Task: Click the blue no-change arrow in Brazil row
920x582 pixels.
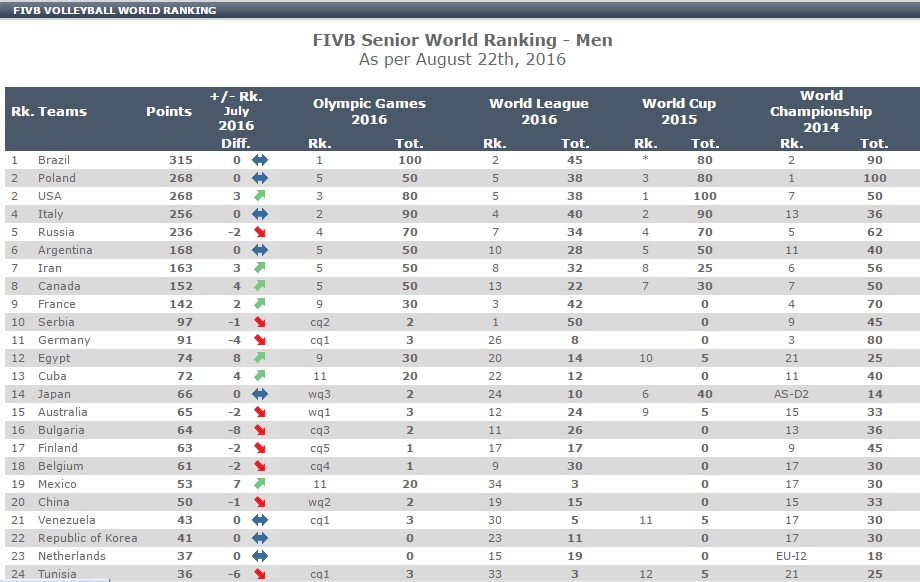Action: coord(260,160)
